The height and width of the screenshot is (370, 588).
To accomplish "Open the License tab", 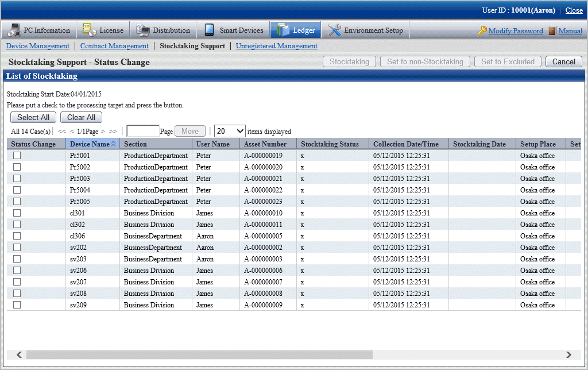I will pos(103,30).
